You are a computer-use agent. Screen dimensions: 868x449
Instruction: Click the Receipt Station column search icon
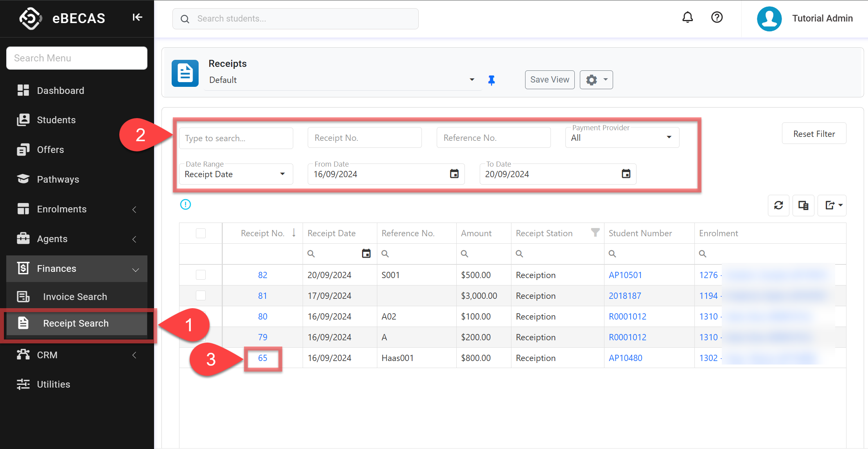520,254
